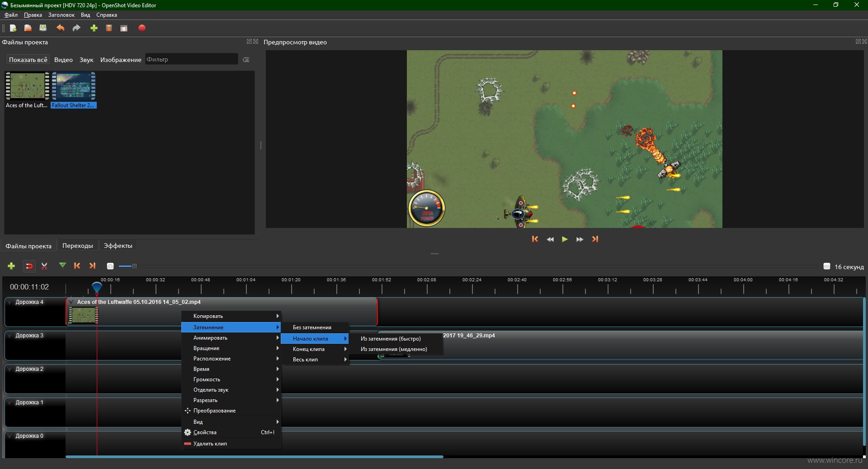Toggle the magnet snapping tool
This screenshot has width=868, height=469.
[29, 266]
